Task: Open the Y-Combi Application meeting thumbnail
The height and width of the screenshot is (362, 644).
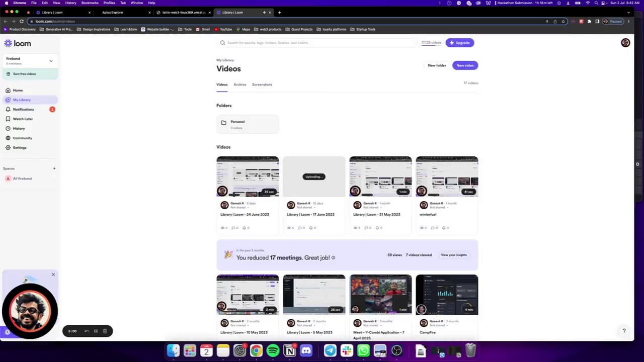Action: (x=380, y=295)
